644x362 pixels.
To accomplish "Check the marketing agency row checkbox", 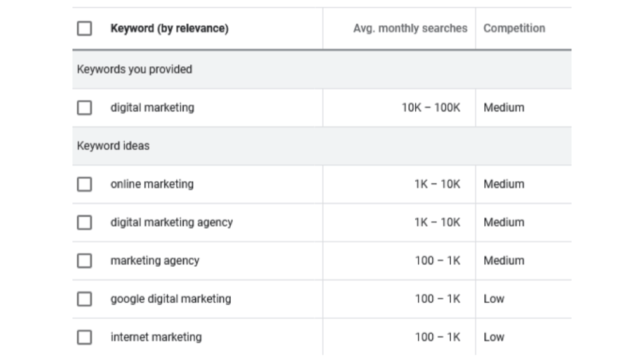I will coord(84,261).
